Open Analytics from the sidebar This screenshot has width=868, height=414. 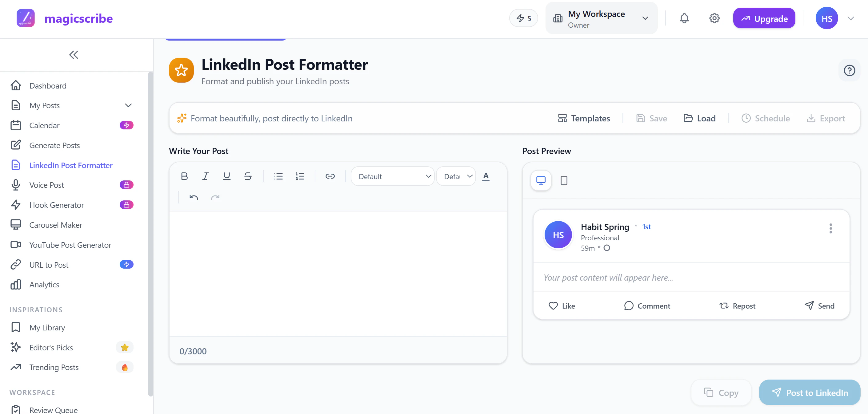point(44,284)
